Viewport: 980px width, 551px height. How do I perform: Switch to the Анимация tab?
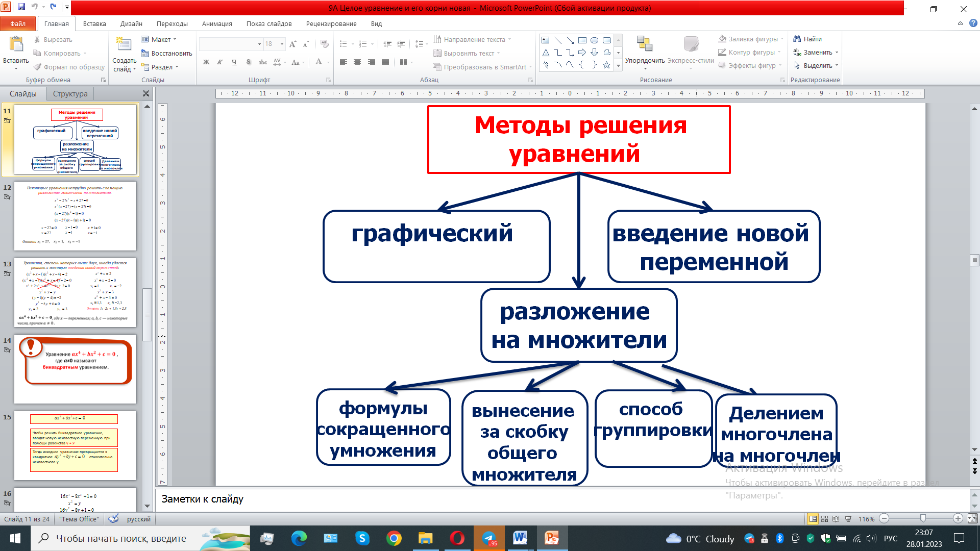(217, 23)
